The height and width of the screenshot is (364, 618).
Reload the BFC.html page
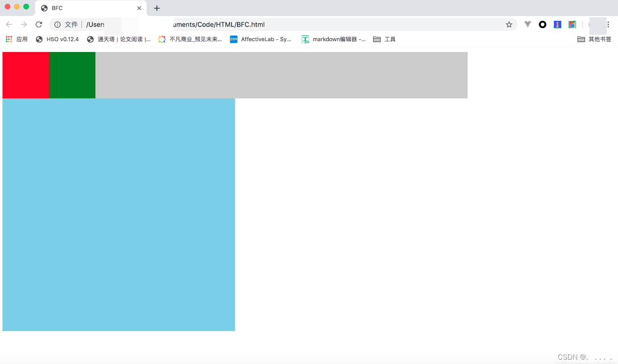point(39,24)
